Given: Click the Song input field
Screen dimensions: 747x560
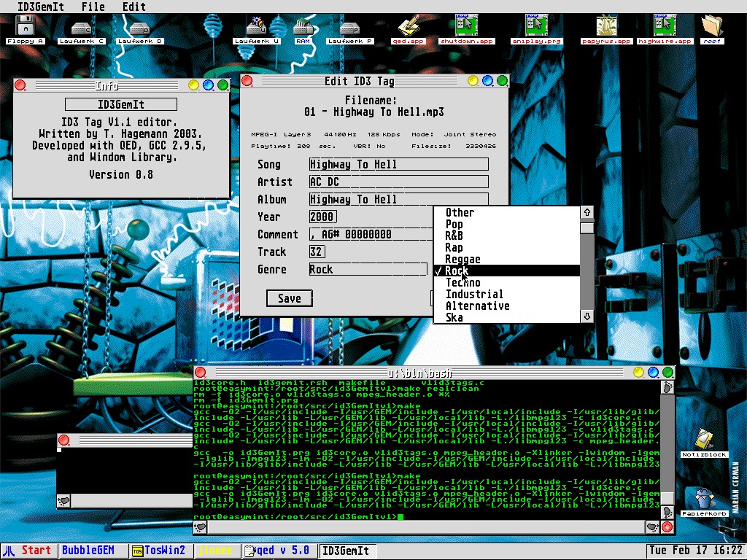Looking at the screenshot, I should click(x=399, y=164).
